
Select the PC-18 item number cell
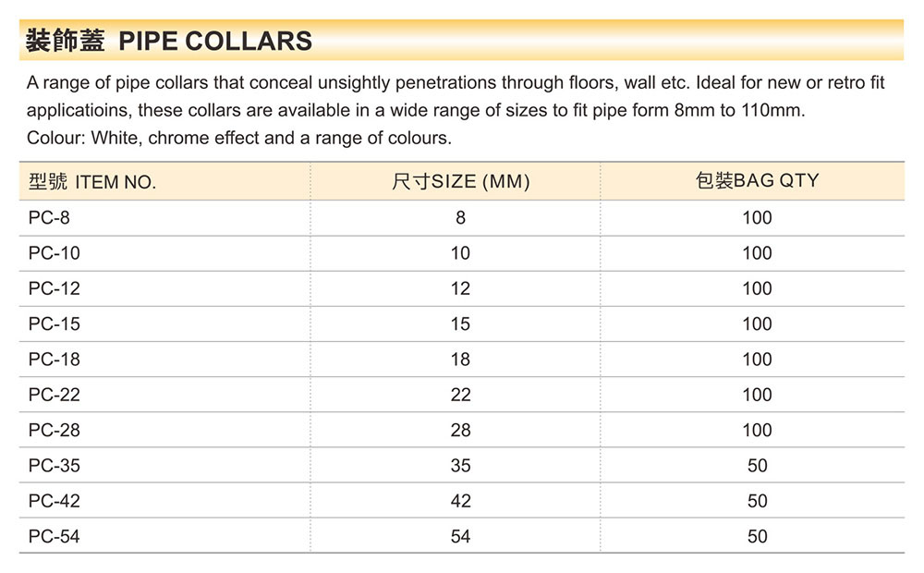(54, 360)
